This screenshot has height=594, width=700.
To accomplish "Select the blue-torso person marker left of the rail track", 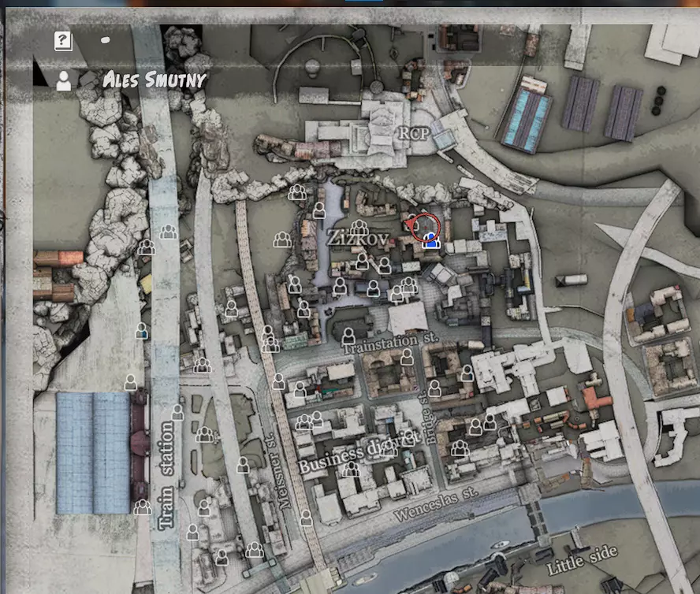I will pyautogui.click(x=142, y=331).
